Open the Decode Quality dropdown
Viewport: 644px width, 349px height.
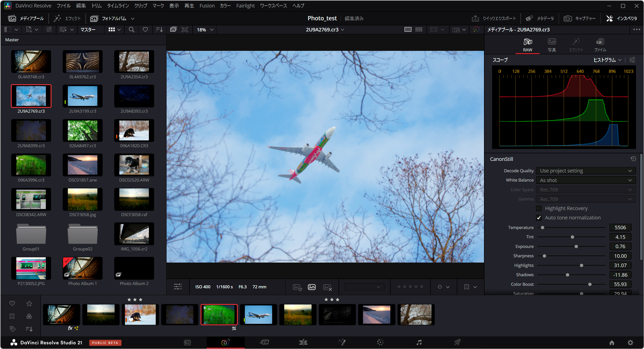[586, 171]
